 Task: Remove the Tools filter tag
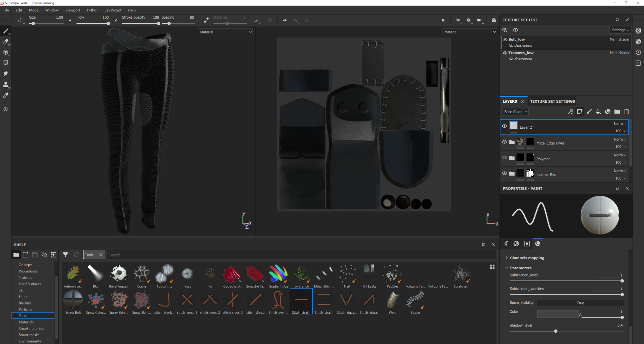101,255
